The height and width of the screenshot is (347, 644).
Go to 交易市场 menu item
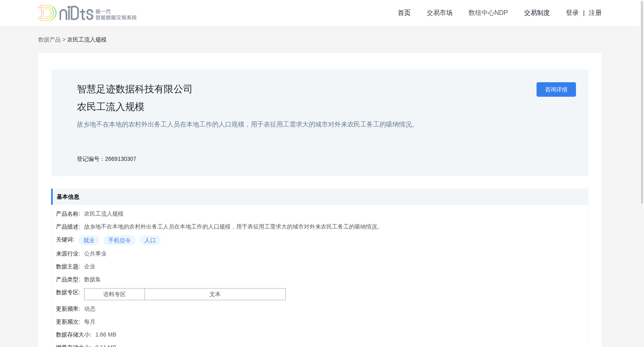pos(440,13)
